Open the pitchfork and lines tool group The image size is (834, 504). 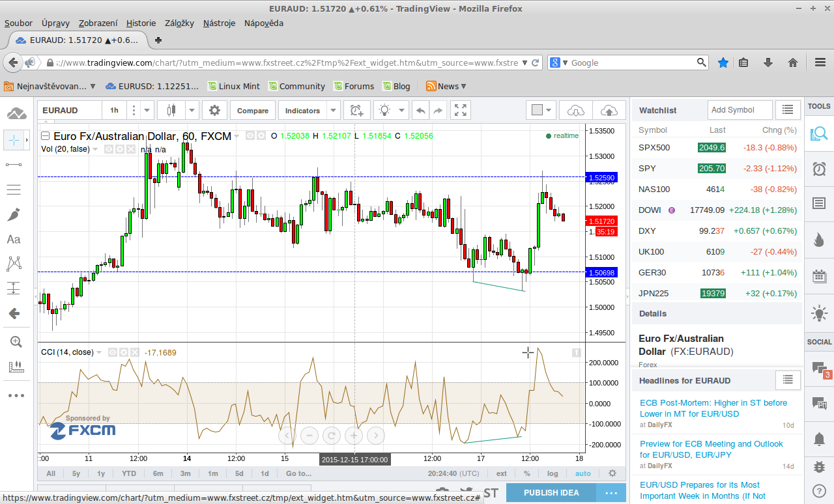[x=14, y=189]
